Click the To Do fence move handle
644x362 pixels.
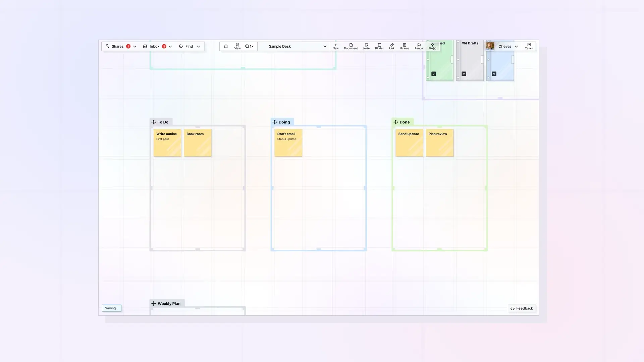point(154,122)
